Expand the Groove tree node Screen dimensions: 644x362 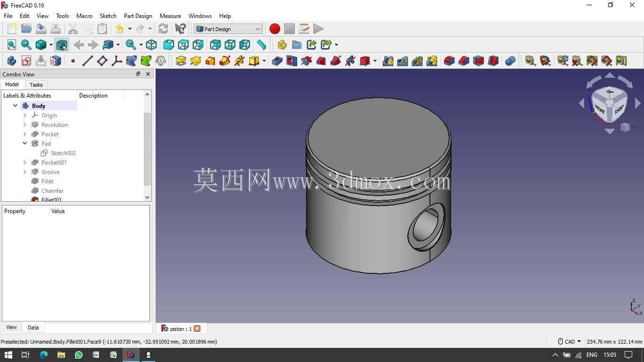[x=25, y=172]
